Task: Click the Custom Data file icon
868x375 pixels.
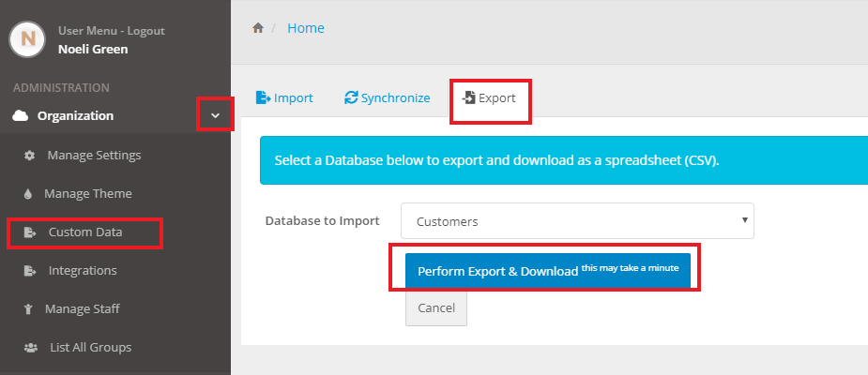Action: 30,232
